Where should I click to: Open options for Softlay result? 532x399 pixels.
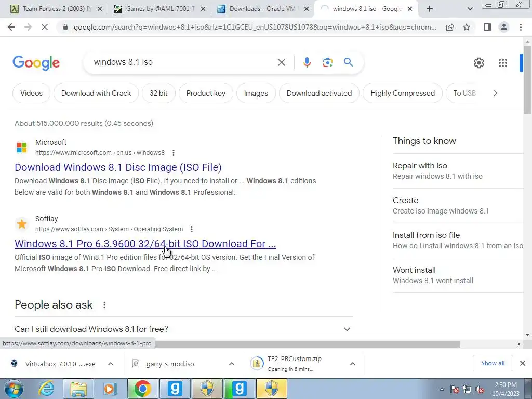click(x=192, y=229)
